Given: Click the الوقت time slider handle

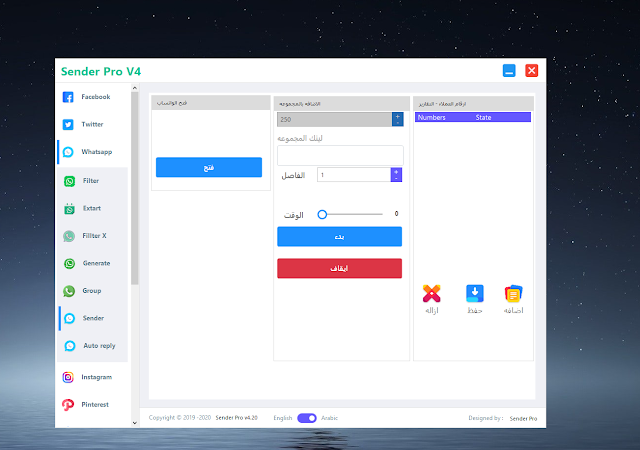Looking at the screenshot, I should 322,214.
